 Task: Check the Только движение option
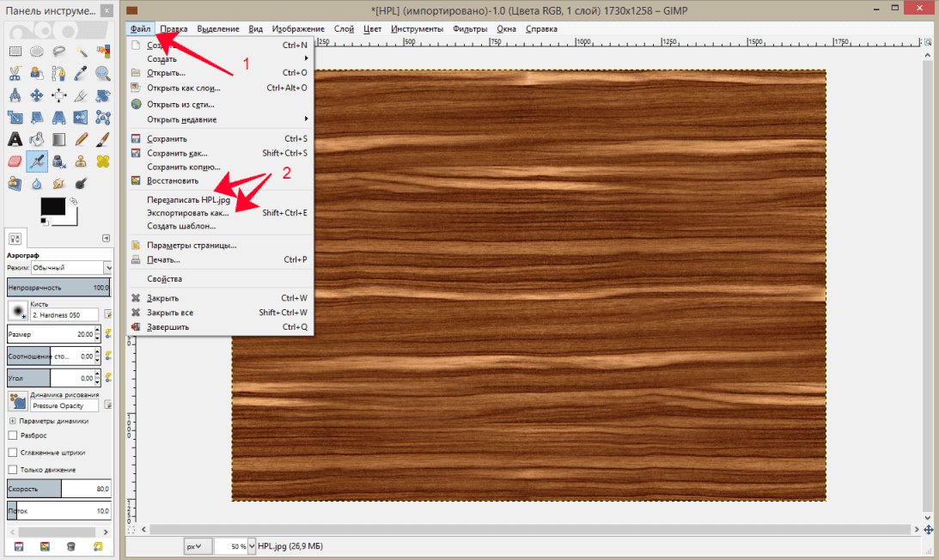(x=12, y=470)
